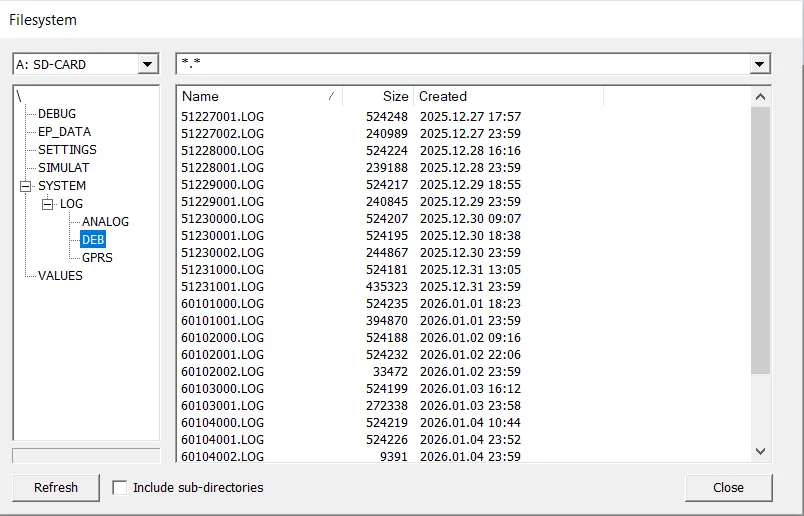Click created date 2025.12.27 17:57
The image size is (804, 516).
click(x=470, y=116)
